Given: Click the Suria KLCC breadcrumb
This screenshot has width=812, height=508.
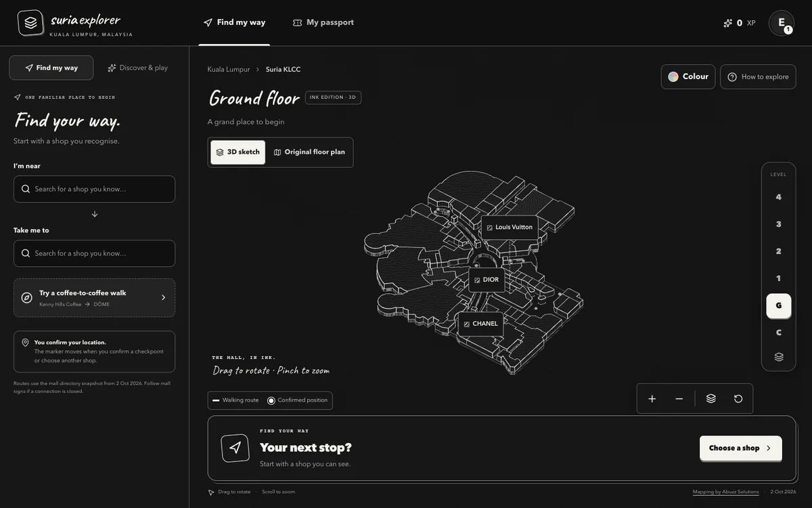Looking at the screenshot, I should pyautogui.click(x=283, y=69).
